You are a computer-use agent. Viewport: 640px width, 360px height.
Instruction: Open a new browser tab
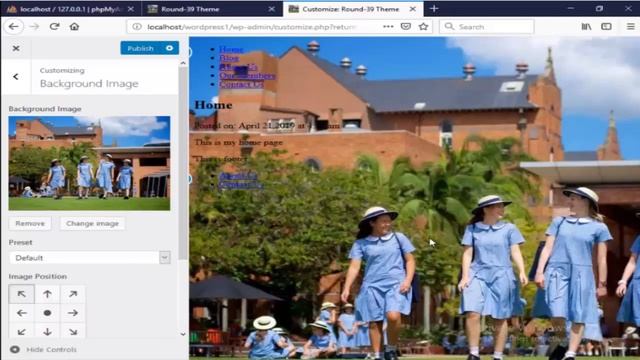click(x=433, y=9)
